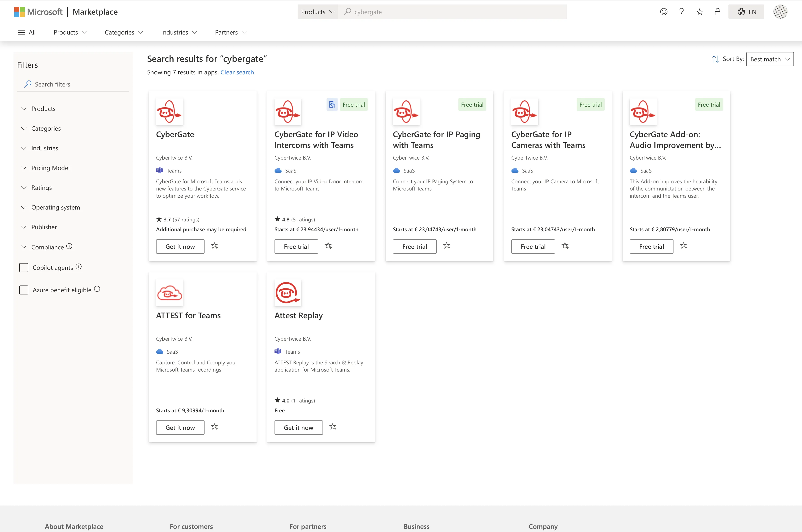Image resolution: width=802 pixels, height=532 pixels.
Task: Favorite the CyberGate app with star
Action: 215,246
